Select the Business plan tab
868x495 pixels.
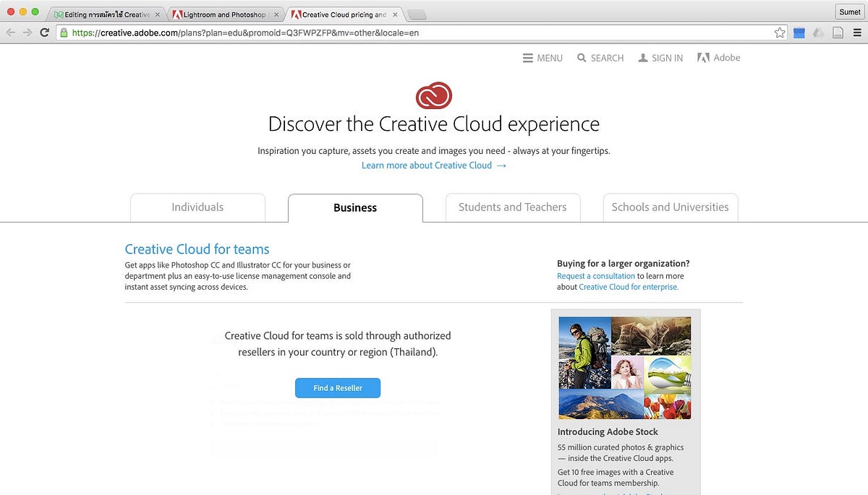pos(355,208)
